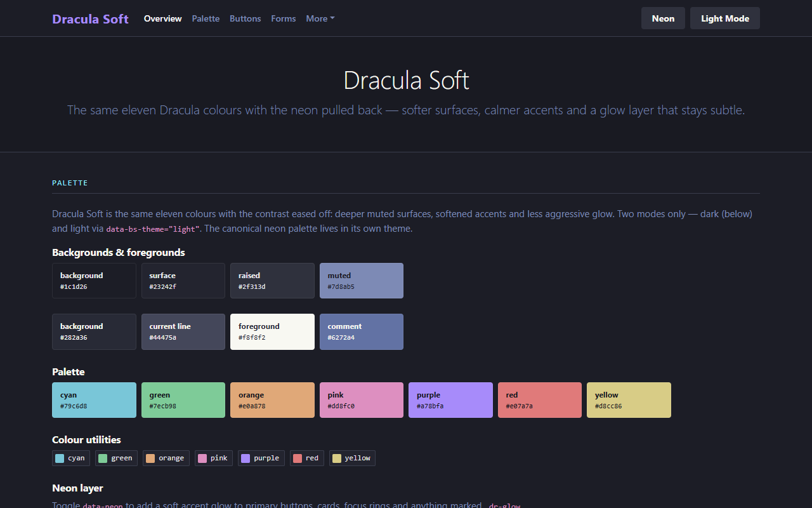812x508 pixels.
Task: Select the comment #6272a4 swatch
Action: point(362,331)
